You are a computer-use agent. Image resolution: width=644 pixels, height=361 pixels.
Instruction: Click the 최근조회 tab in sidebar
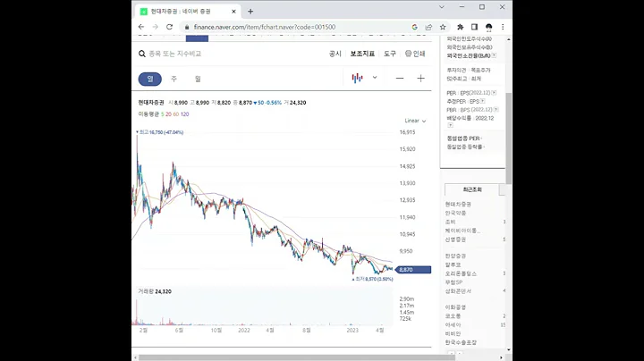[x=472, y=189]
